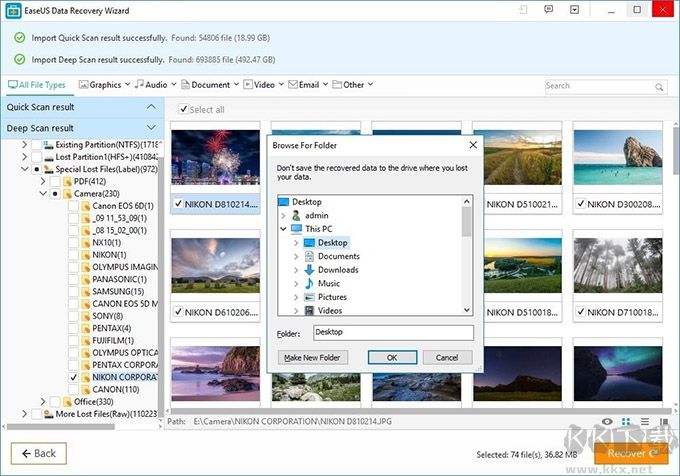680x476 pixels.
Task: Uncheck the NIKON CORPORATION folder checkbox
Action: [74, 378]
